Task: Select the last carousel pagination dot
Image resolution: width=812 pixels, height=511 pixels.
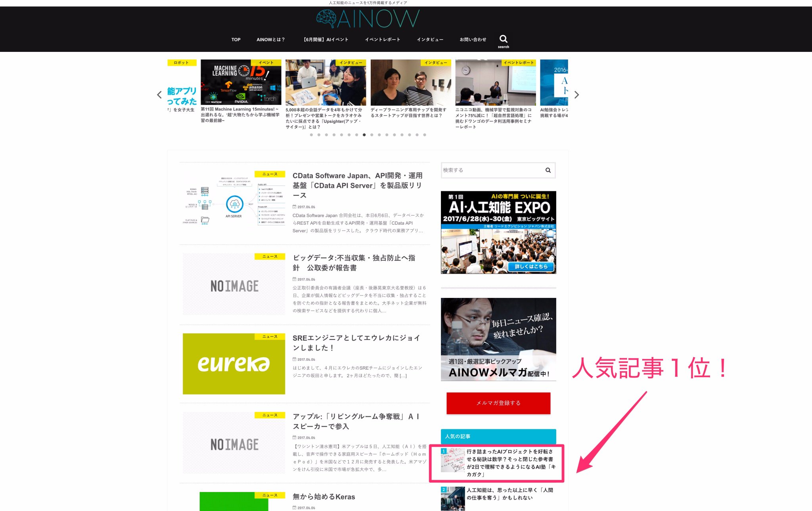Action: tap(425, 135)
